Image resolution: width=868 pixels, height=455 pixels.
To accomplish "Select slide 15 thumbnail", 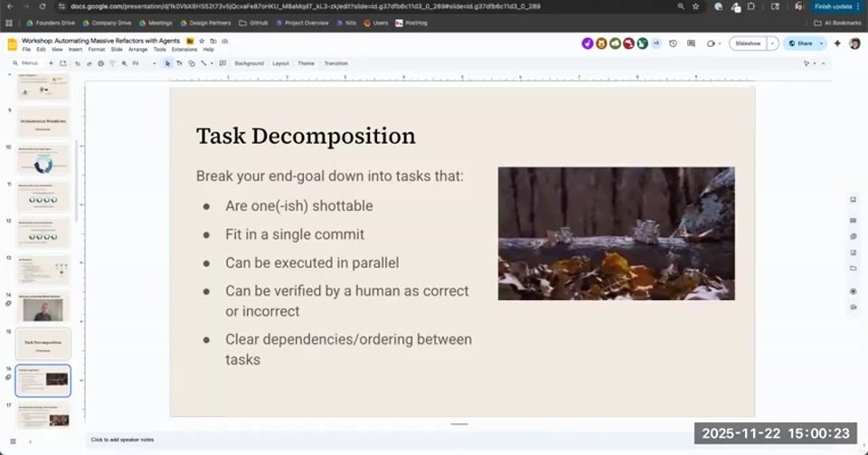I will pos(42,344).
